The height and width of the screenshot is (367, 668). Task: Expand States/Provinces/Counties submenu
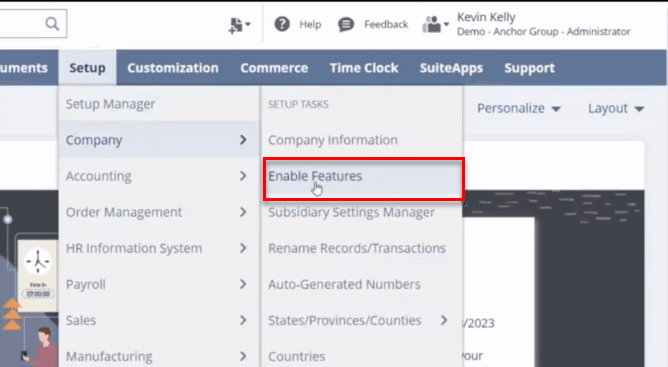(362, 320)
